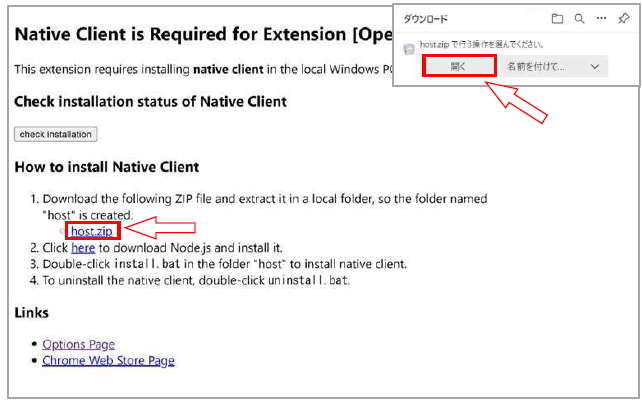Pin the downloads panel
Viewport: 642px width, 401px height.
point(625,19)
